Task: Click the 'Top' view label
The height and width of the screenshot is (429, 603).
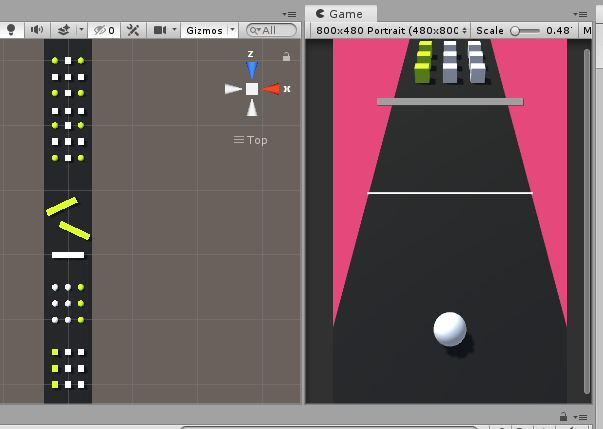Action: click(x=251, y=140)
